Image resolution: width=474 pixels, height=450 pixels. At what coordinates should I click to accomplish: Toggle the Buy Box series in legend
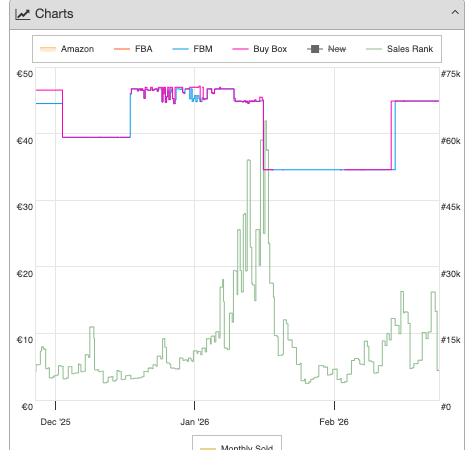tap(260, 49)
